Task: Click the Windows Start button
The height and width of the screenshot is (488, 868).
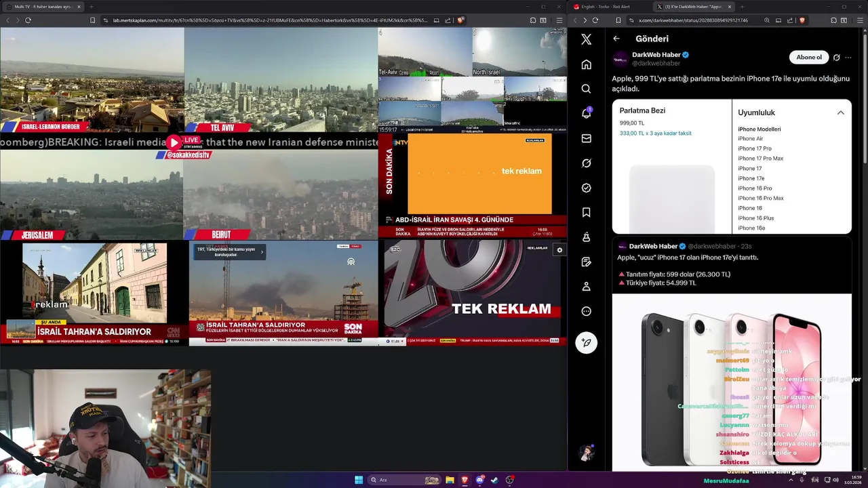Action: coord(359,480)
